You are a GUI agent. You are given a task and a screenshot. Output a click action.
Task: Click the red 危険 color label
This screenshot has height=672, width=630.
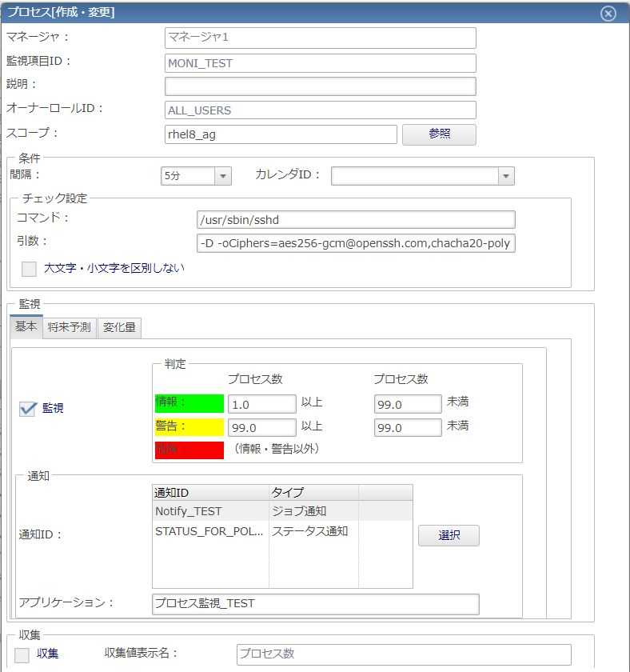click(x=189, y=450)
